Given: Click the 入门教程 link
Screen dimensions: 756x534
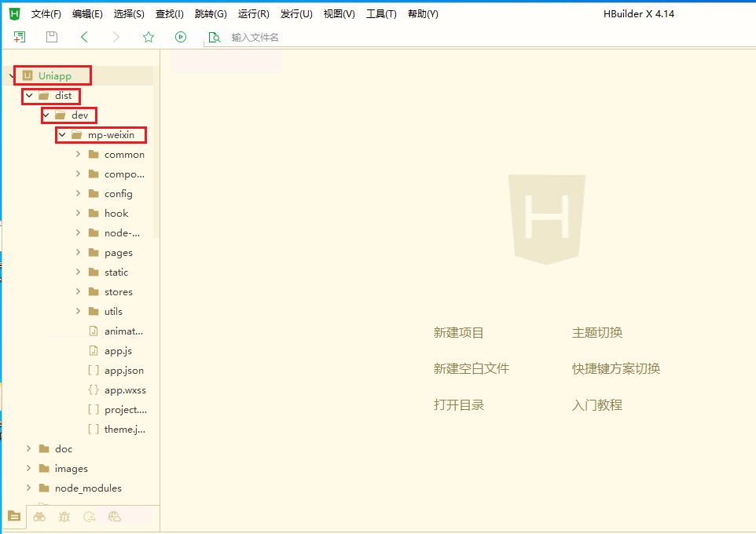Looking at the screenshot, I should [x=597, y=405].
